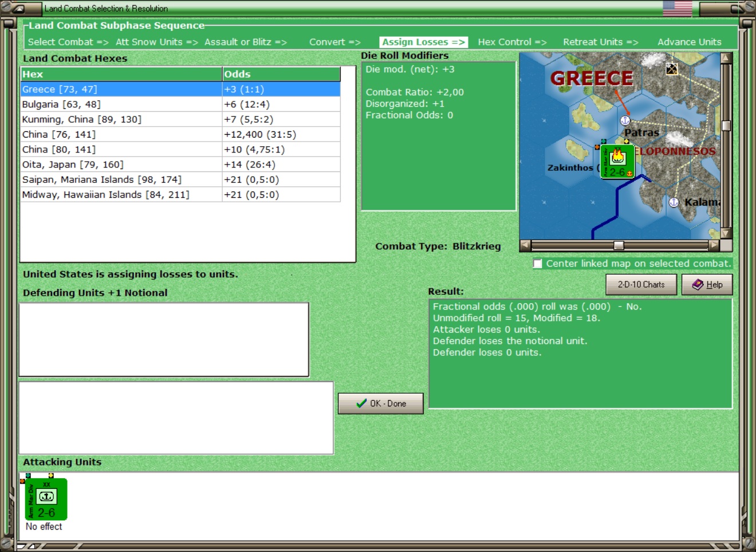Click the Odds column header
This screenshot has width=756, height=552.
tap(281, 74)
